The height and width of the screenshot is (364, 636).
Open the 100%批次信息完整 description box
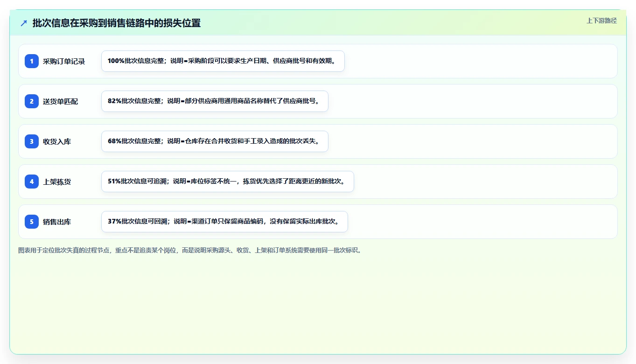coord(223,61)
